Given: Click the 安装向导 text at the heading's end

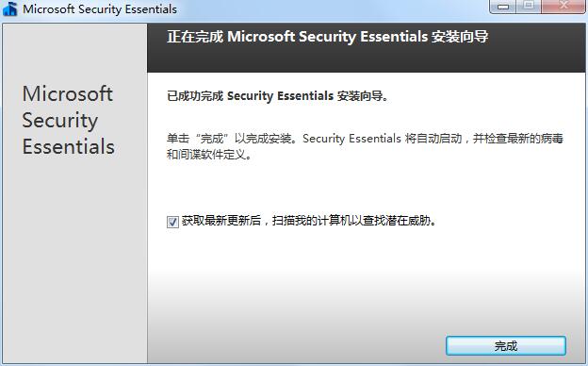Looking at the screenshot, I should click(x=460, y=37).
